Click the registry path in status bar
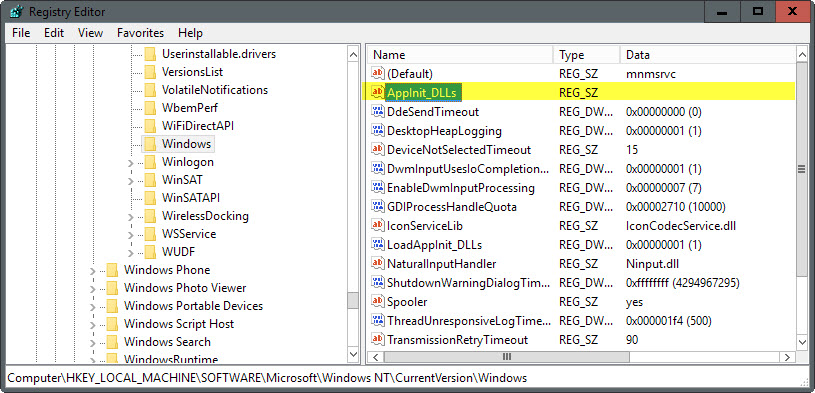The height and width of the screenshot is (393, 815). pos(267,378)
